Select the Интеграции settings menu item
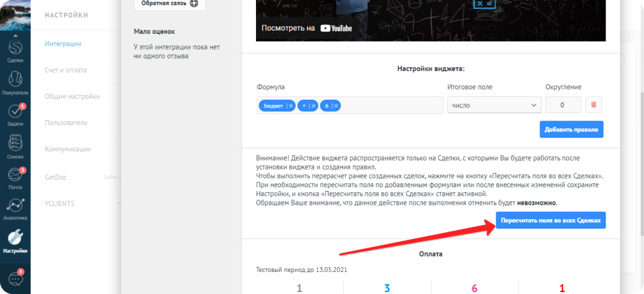The height and width of the screenshot is (294, 644). (x=63, y=43)
